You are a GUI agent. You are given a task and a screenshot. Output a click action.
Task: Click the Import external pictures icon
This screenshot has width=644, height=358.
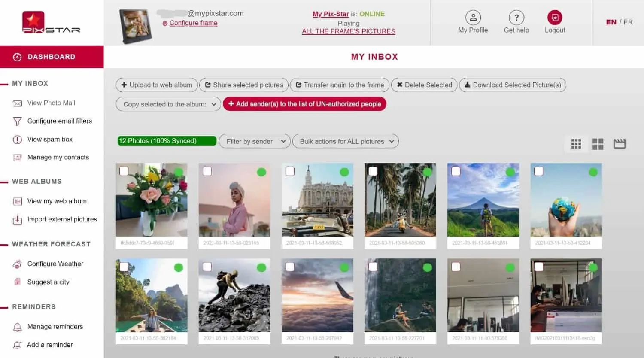(x=17, y=220)
